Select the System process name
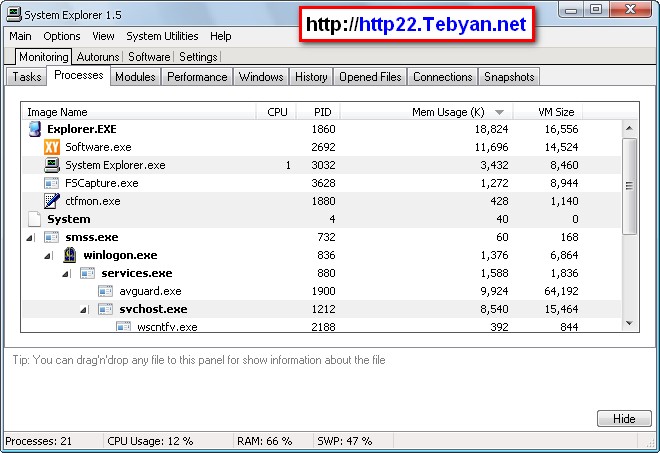The height and width of the screenshot is (453, 660). [69, 219]
